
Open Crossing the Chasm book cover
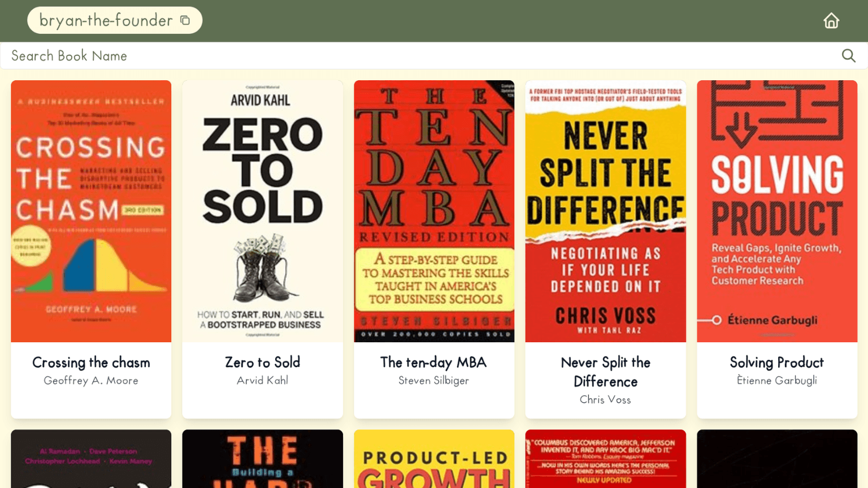tap(91, 211)
